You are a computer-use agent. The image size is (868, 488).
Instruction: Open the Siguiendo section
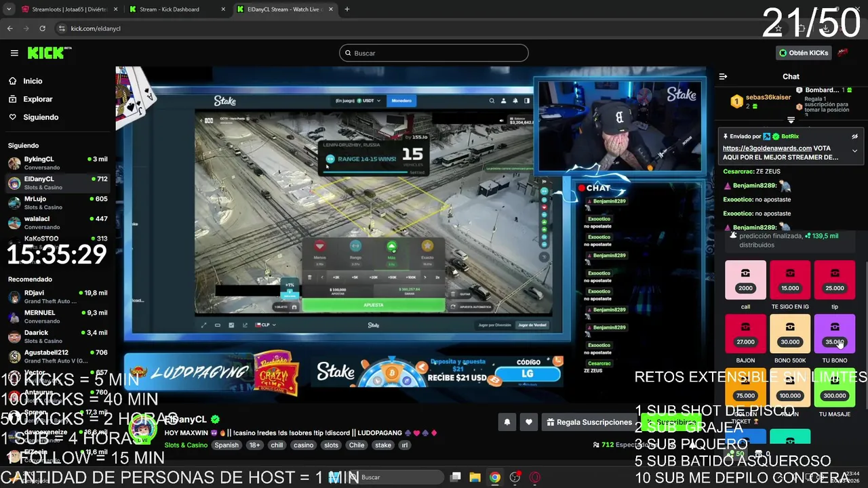(x=41, y=117)
